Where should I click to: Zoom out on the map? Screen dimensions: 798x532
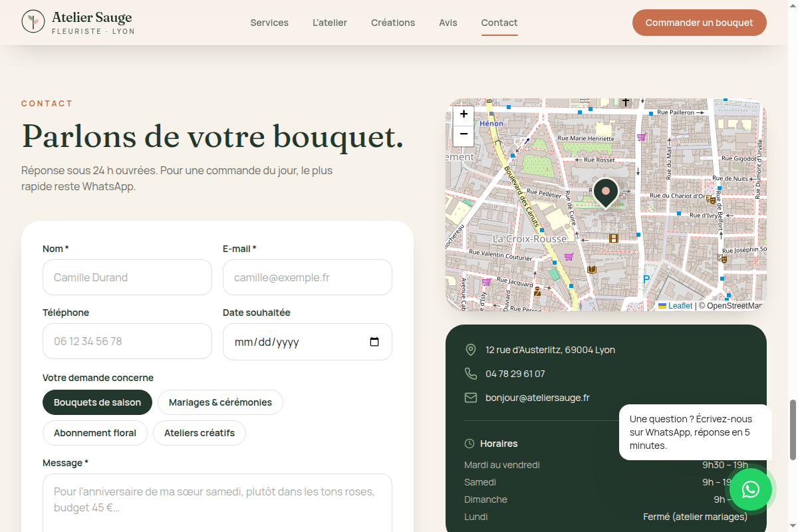(x=464, y=134)
